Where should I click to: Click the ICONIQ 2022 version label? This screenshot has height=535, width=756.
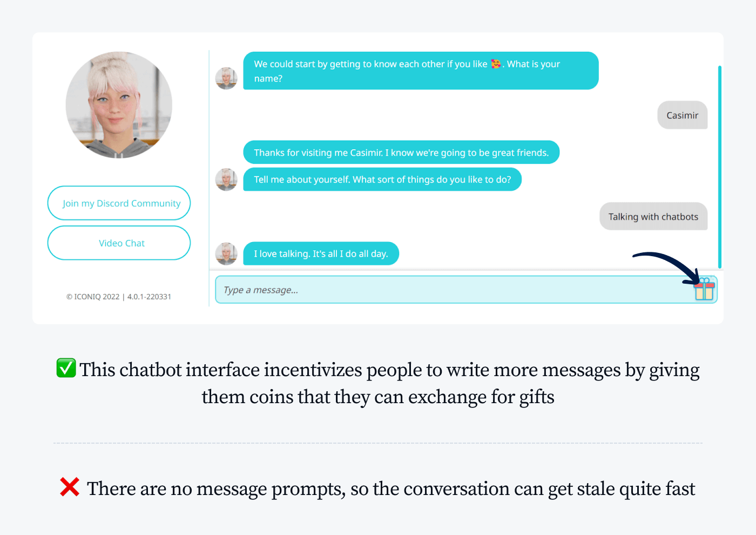pyautogui.click(x=119, y=297)
